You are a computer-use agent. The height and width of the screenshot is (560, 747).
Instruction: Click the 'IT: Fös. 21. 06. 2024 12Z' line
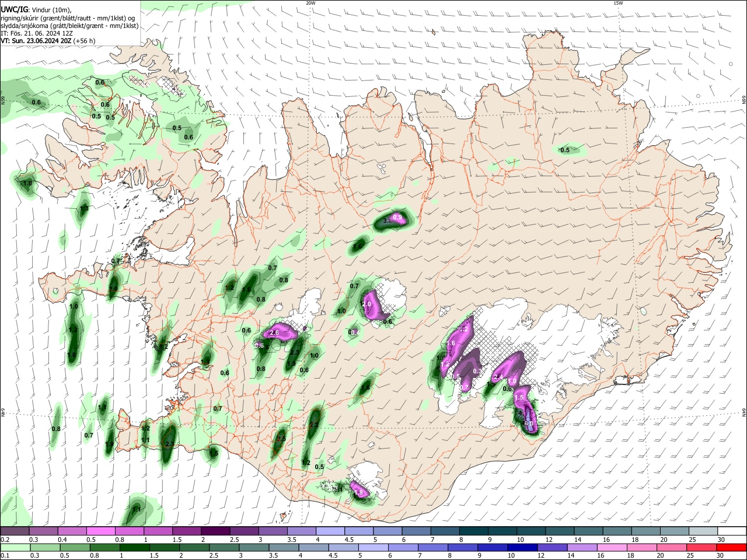36,33
